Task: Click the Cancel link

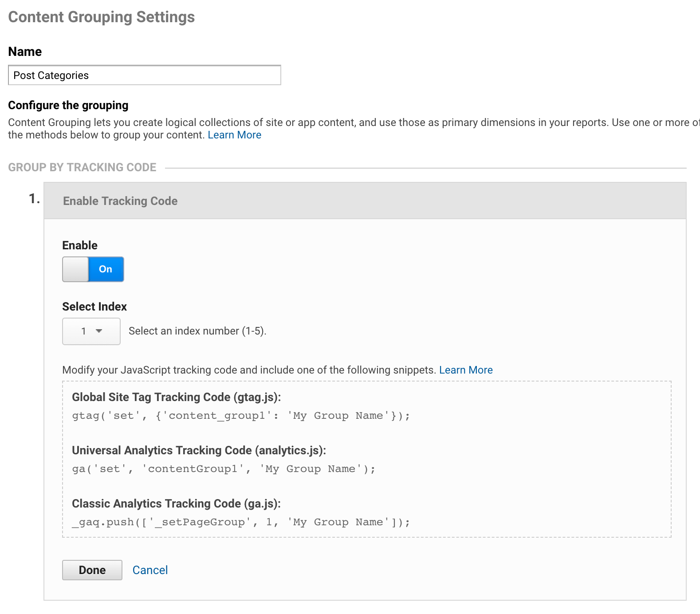Action: (150, 570)
